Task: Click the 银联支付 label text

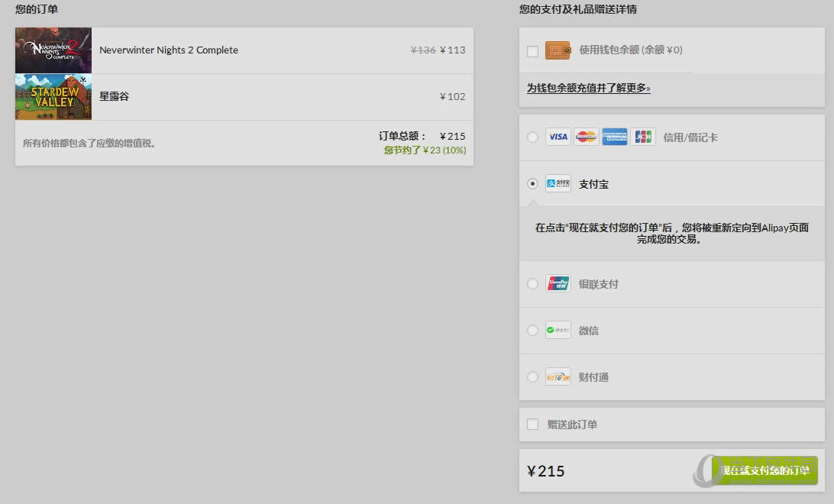Action: pyautogui.click(x=598, y=284)
